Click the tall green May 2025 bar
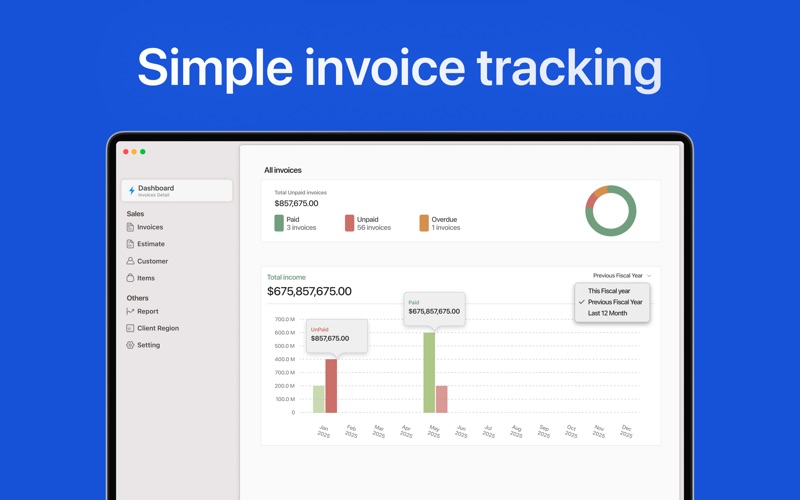 [x=430, y=372]
